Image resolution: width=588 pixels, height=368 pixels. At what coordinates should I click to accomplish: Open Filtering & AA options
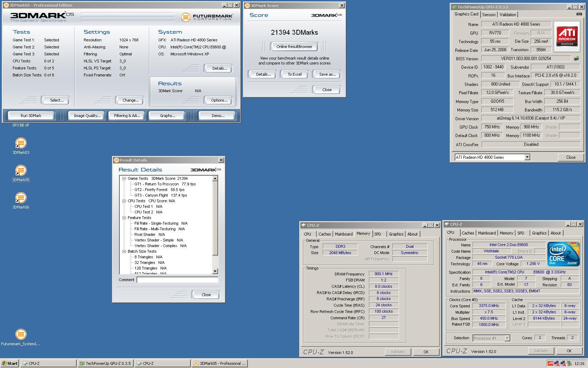click(127, 116)
